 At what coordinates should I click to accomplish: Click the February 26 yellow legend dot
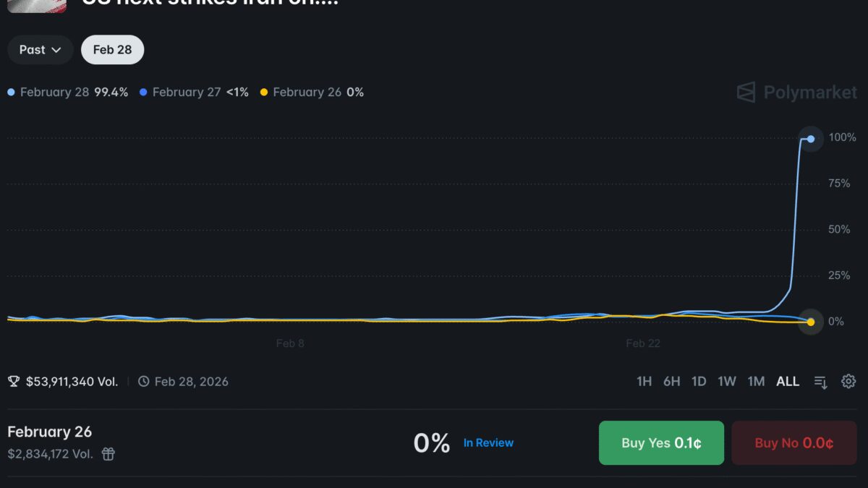264,93
